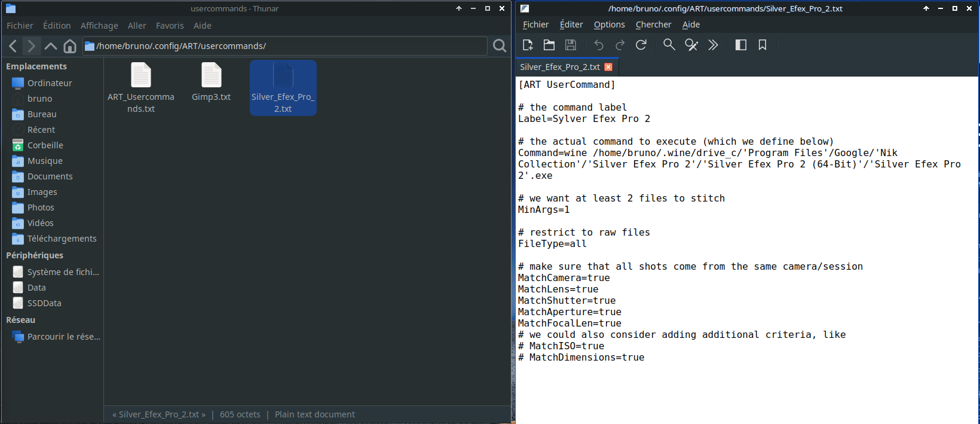
Task: Click the go to line double-chevron icon
Action: (x=713, y=45)
